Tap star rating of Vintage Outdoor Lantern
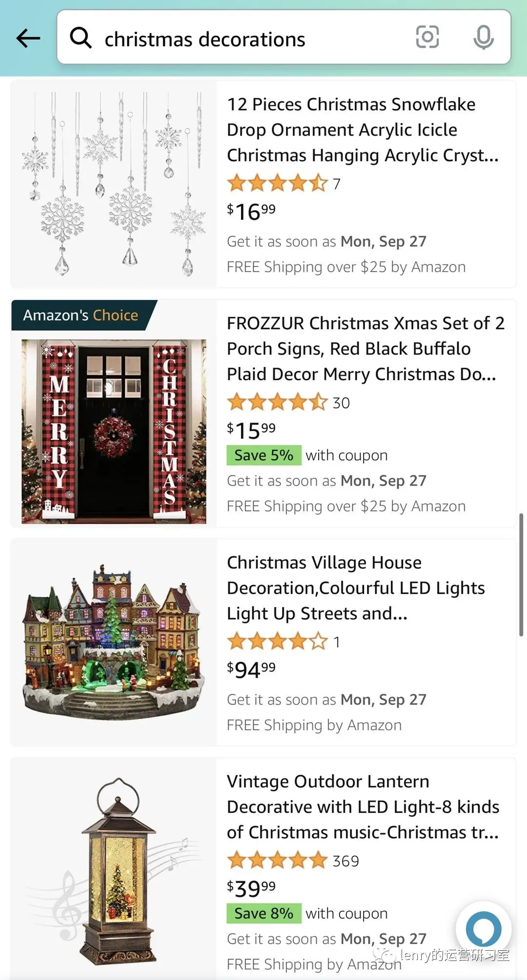The image size is (527, 980). click(x=277, y=860)
